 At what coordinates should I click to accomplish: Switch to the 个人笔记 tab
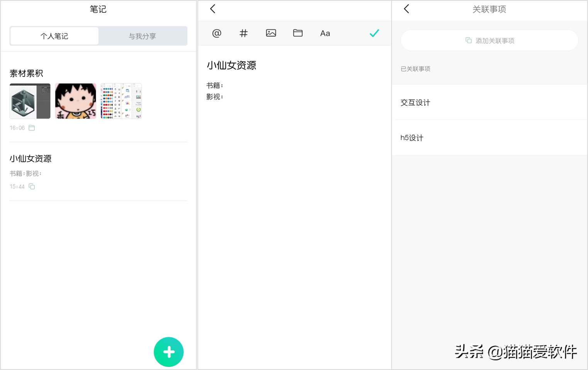click(54, 36)
